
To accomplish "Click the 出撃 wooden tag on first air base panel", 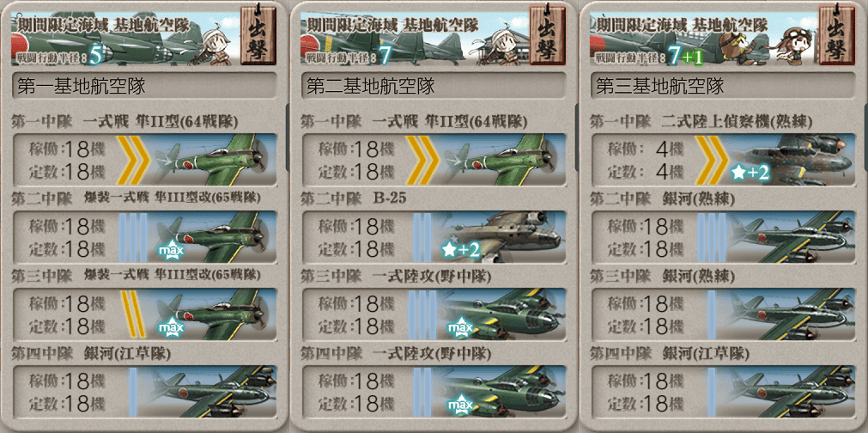I will (258, 35).
